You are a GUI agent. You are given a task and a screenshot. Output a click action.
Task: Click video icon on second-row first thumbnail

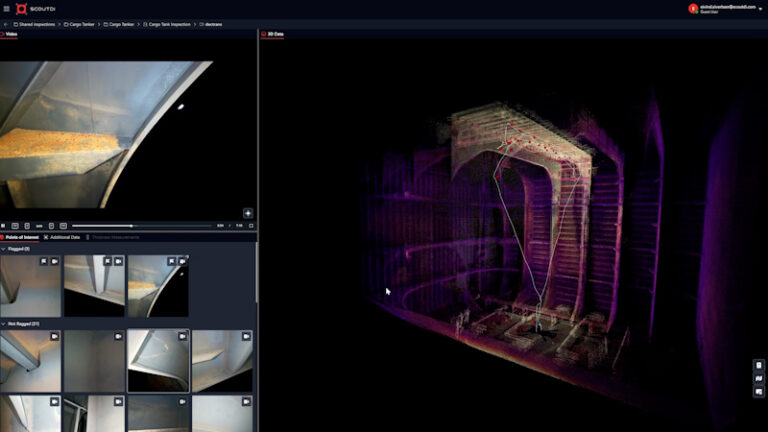[54, 402]
